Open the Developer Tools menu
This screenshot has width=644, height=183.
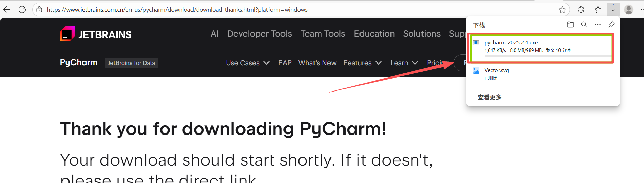[x=259, y=33]
